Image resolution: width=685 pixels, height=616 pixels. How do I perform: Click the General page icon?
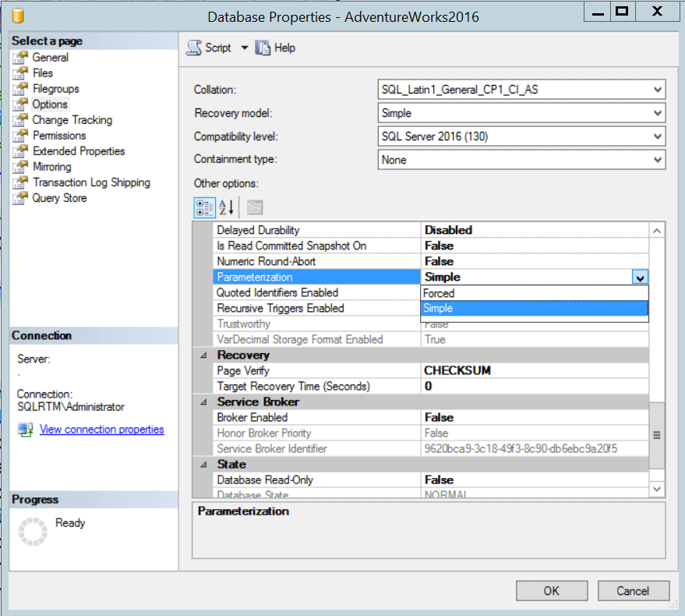point(20,57)
